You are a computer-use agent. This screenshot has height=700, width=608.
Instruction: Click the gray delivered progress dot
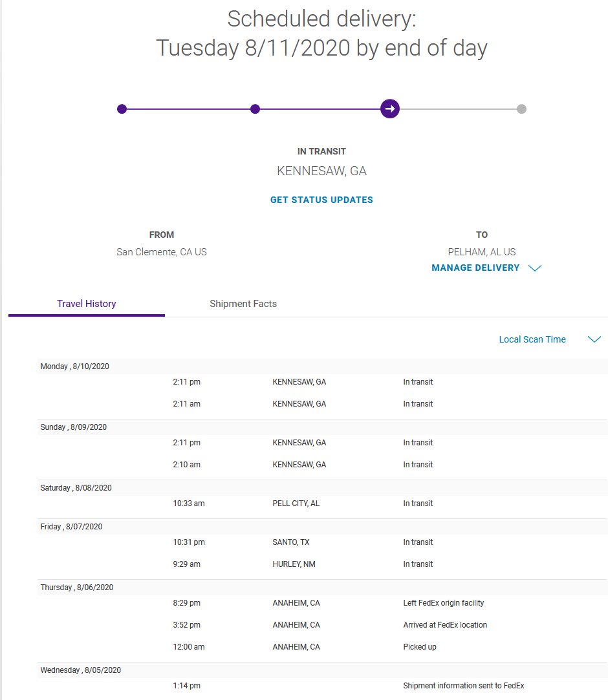click(x=521, y=109)
